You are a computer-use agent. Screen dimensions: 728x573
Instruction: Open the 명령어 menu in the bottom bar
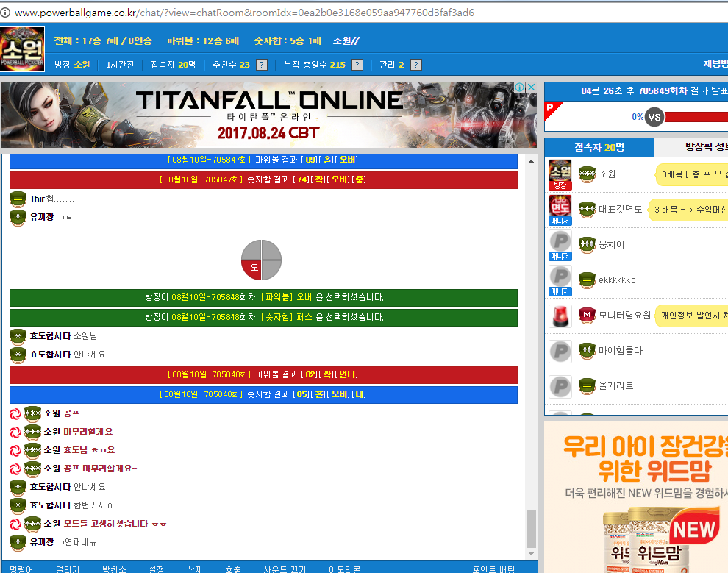tap(21, 569)
